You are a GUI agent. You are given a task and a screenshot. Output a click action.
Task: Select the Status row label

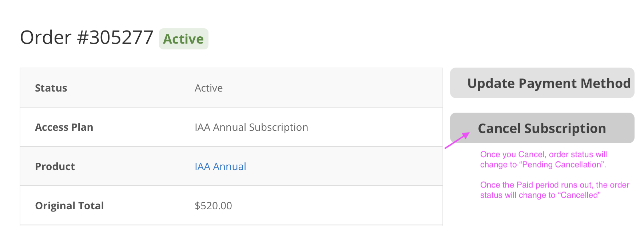[x=51, y=88]
